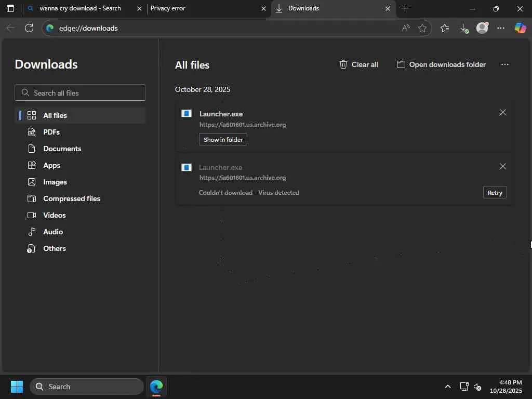Add this page to favorites star
This screenshot has height=399, width=532.
tap(422, 28)
